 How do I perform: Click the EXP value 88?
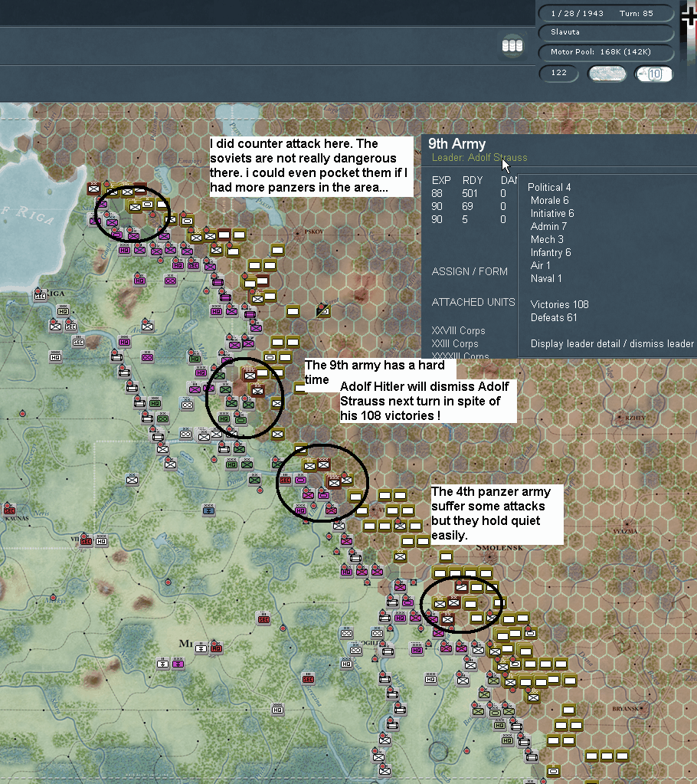[x=437, y=193]
